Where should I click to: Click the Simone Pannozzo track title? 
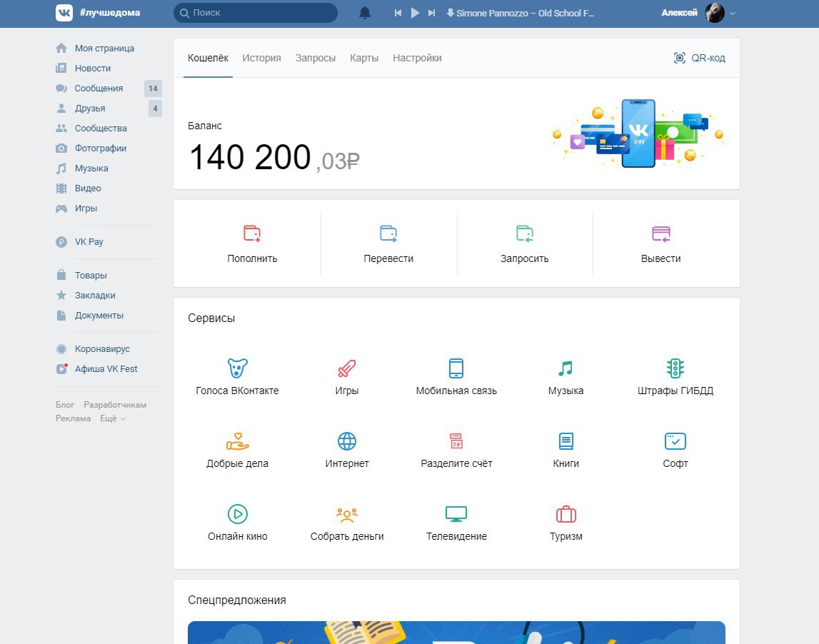click(x=526, y=13)
